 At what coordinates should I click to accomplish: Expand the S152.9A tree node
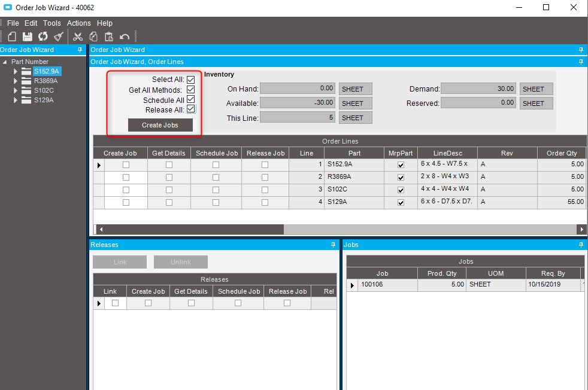[16, 71]
